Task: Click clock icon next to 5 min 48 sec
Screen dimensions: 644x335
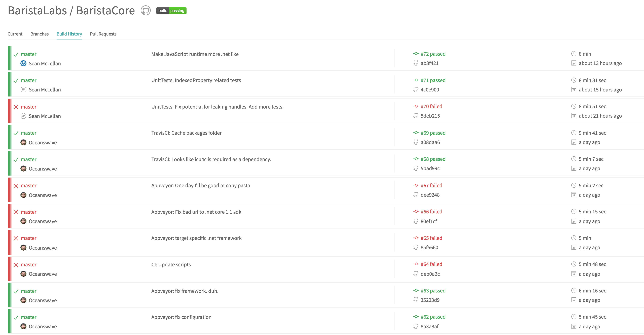Action: pos(574,264)
